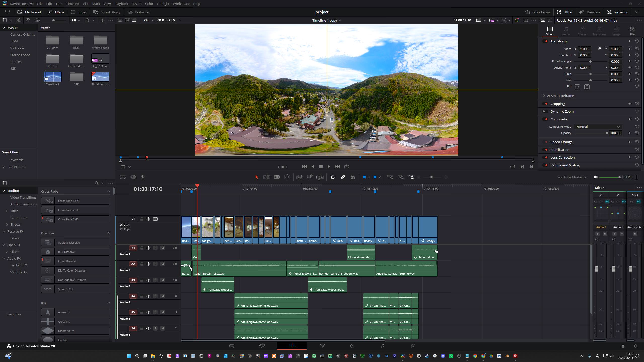Toggle timeline snapping magnet icon
This screenshot has height=362, width=644.
coord(333,177)
